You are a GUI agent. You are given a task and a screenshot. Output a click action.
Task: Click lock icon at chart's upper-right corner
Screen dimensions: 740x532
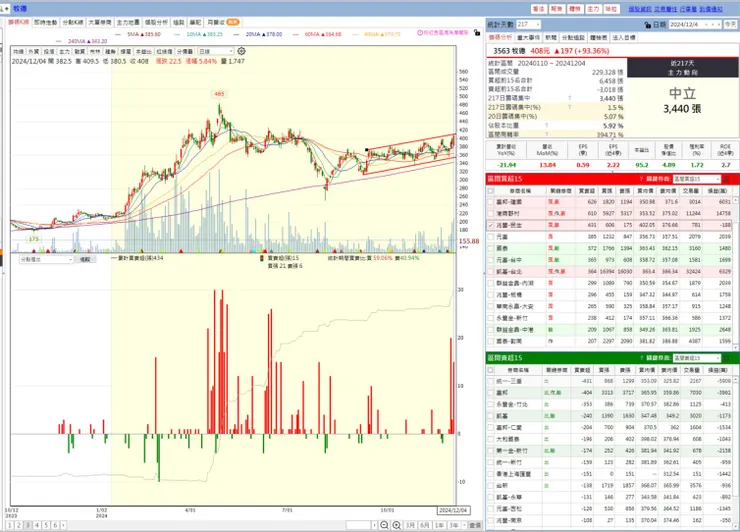pyautogui.click(x=477, y=33)
